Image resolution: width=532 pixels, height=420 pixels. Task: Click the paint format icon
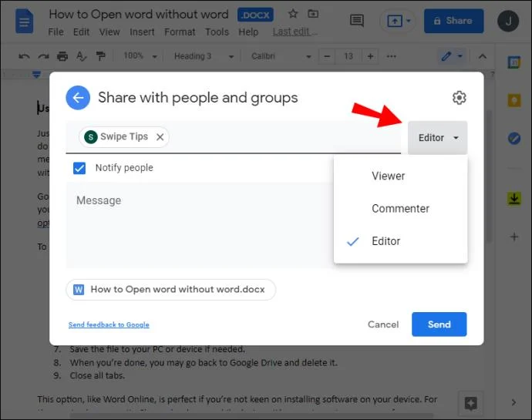100,56
